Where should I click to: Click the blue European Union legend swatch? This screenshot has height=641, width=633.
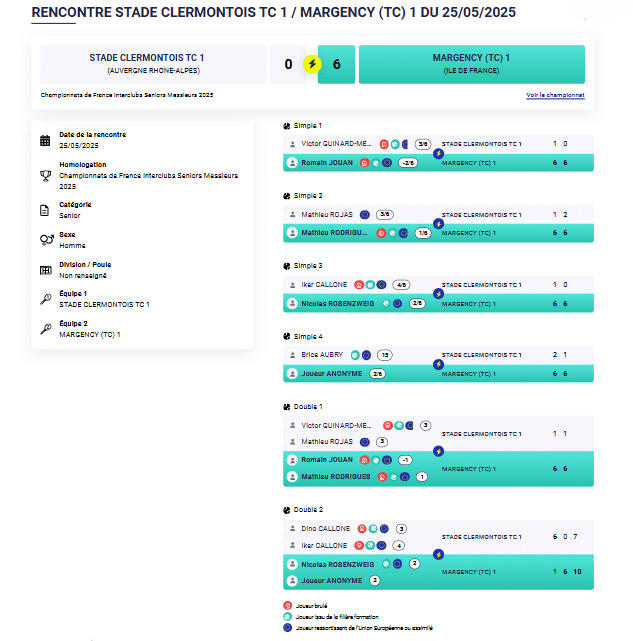pos(288,628)
